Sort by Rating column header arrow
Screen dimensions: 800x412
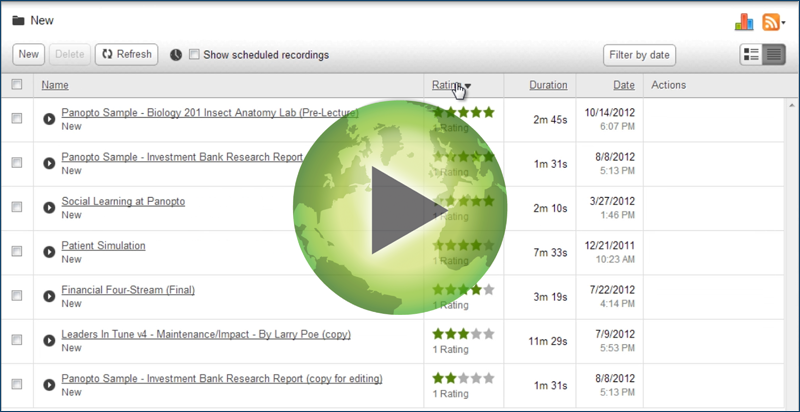[467, 86]
